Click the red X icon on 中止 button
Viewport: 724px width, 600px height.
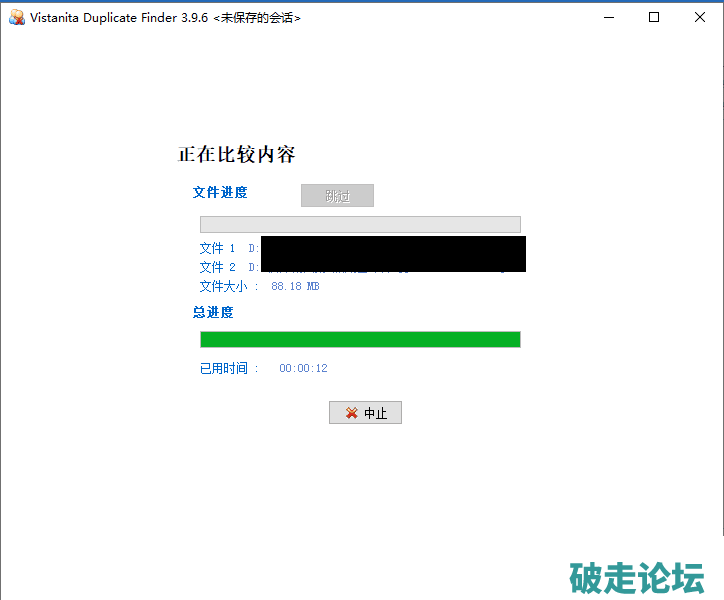351,413
